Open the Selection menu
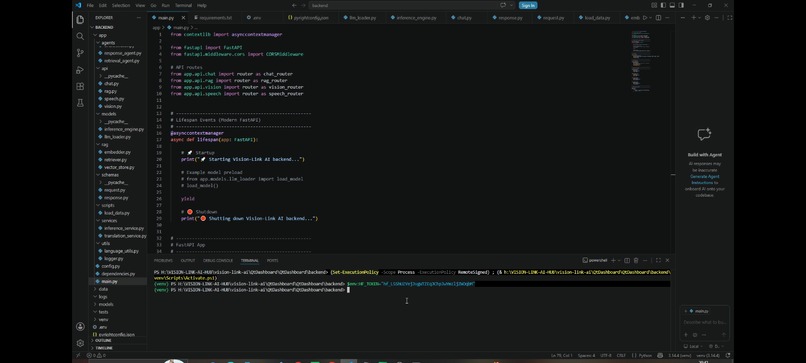The height and width of the screenshot is (363, 806). (121, 5)
